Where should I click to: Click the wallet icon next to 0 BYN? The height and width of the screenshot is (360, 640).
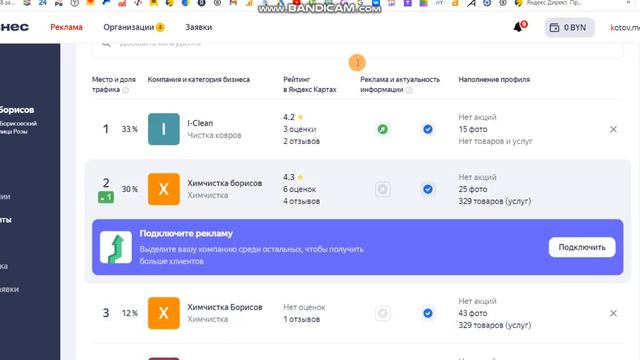pos(554,27)
